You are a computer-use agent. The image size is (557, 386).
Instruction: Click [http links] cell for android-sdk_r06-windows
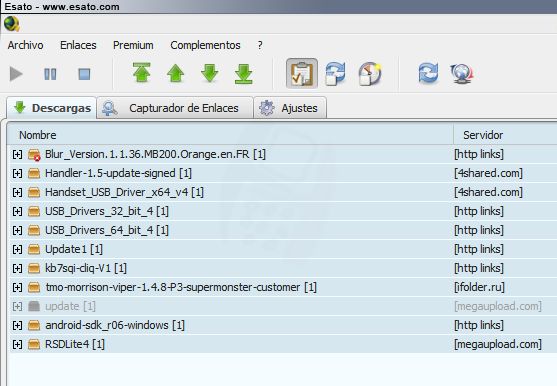click(479, 325)
